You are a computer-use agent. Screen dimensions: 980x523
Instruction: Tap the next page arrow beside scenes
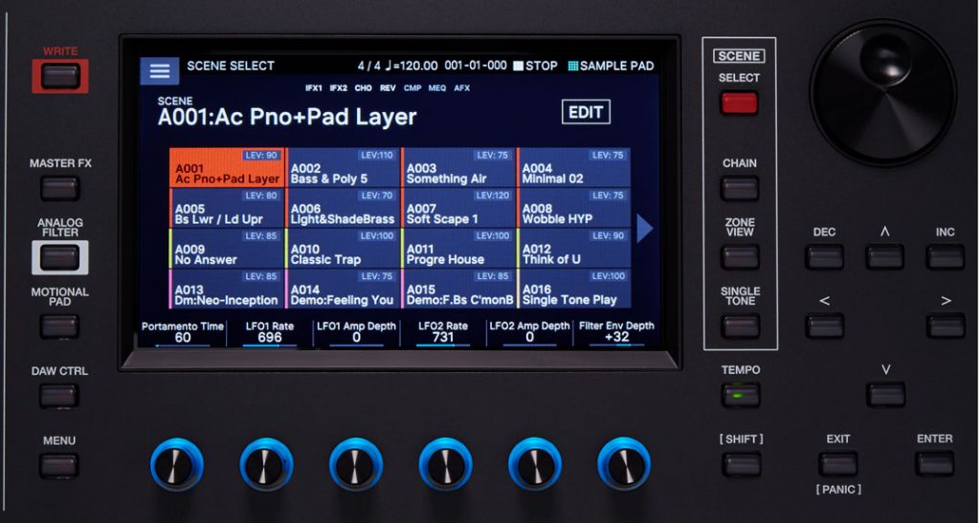(x=645, y=228)
